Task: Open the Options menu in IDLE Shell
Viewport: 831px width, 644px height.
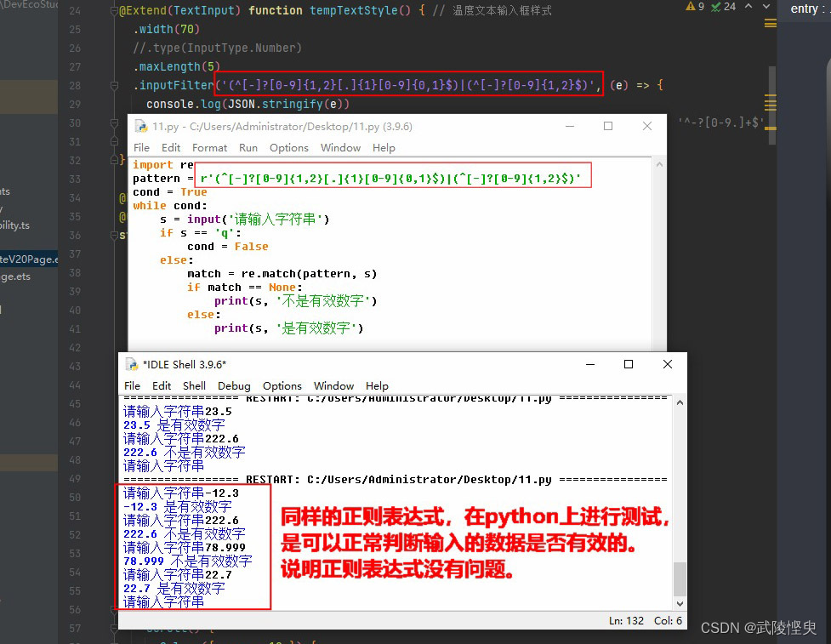Action: [x=282, y=386]
